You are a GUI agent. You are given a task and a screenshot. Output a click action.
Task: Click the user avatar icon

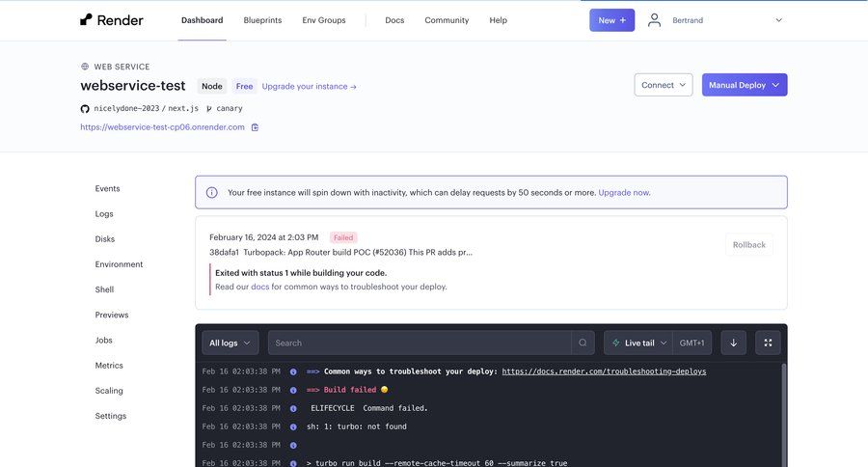[x=655, y=19]
